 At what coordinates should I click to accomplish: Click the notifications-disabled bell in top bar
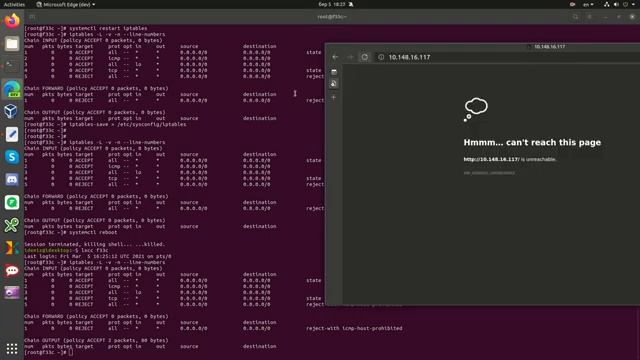pyautogui.click(x=351, y=4)
